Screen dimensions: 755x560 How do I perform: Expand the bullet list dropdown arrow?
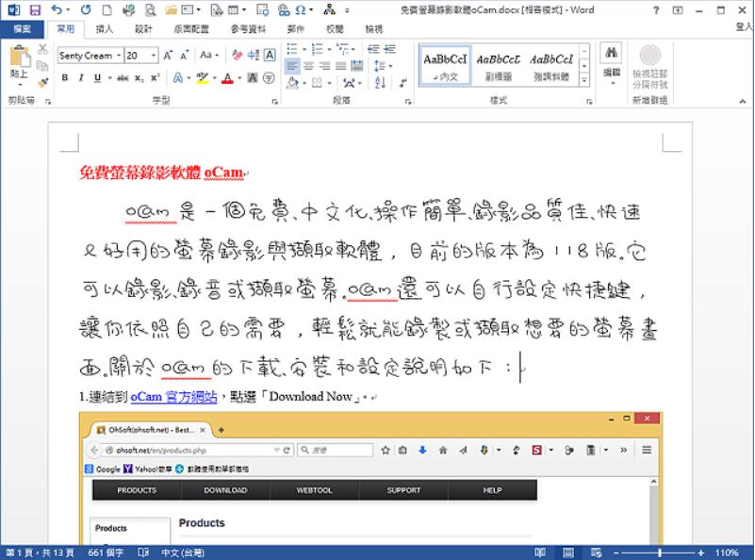(304, 49)
